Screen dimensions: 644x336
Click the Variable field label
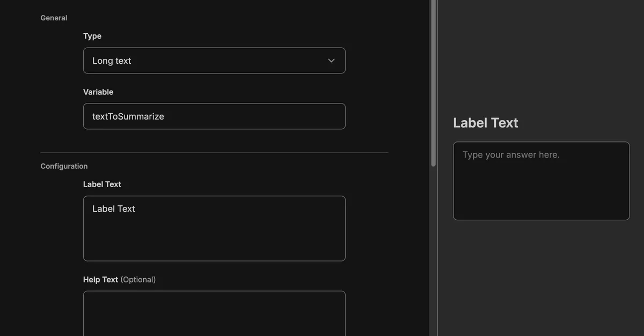[98, 92]
